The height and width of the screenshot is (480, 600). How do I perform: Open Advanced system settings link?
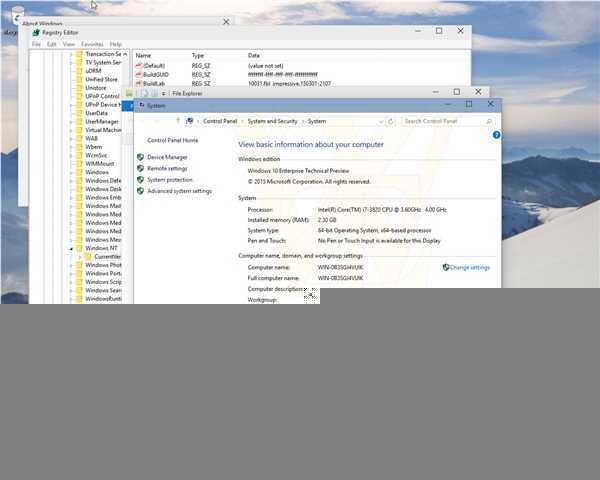[179, 191]
